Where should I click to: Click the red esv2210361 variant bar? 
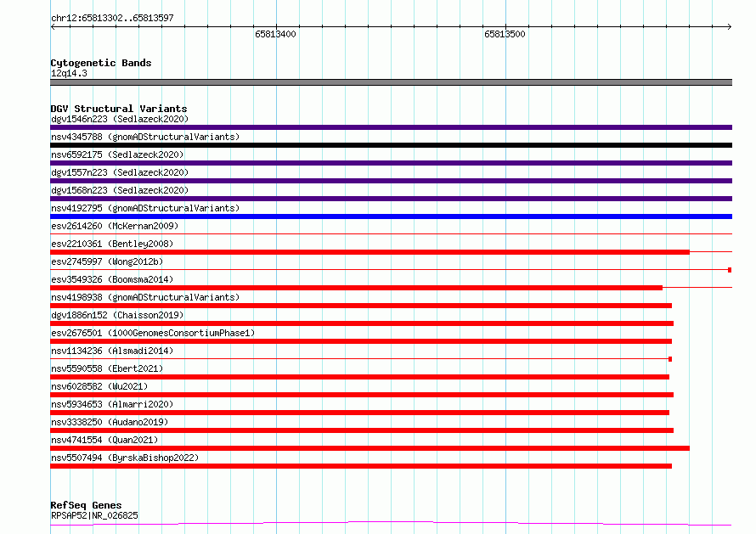point(370,252)
